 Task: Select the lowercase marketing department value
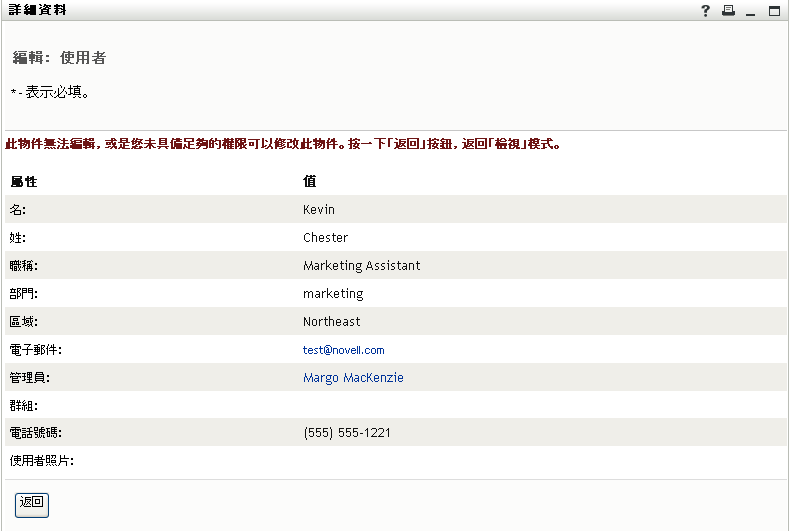[333, 293]
